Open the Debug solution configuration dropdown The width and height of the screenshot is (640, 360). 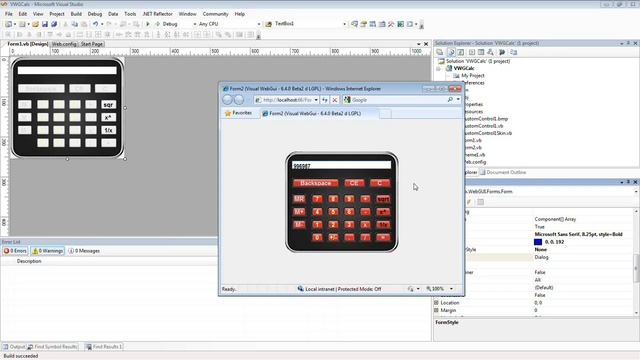tap(194, 24)
